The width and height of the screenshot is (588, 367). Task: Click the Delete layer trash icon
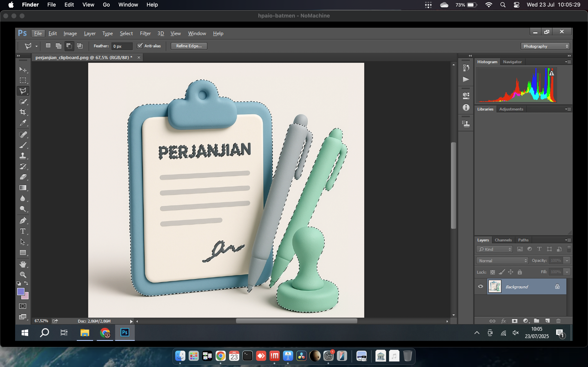(558, 321)
